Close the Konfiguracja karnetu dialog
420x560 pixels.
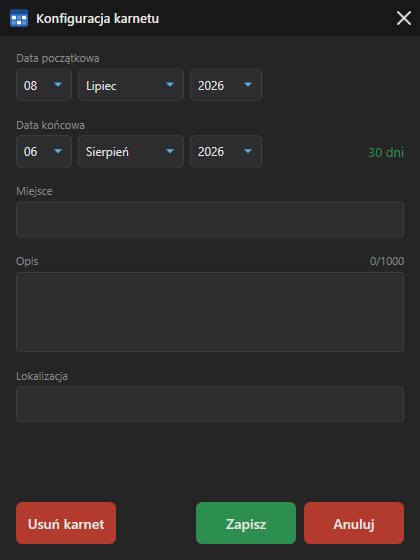point(404,18)
